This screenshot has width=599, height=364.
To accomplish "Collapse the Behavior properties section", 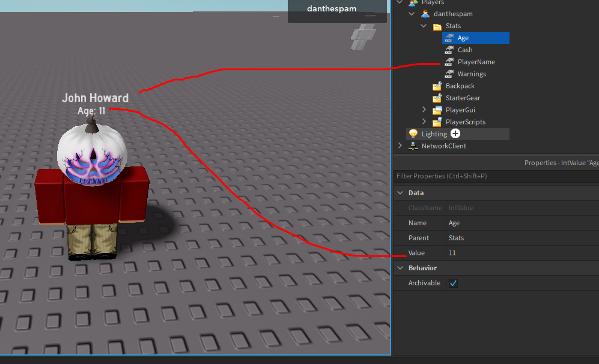I will coord(400,268).
